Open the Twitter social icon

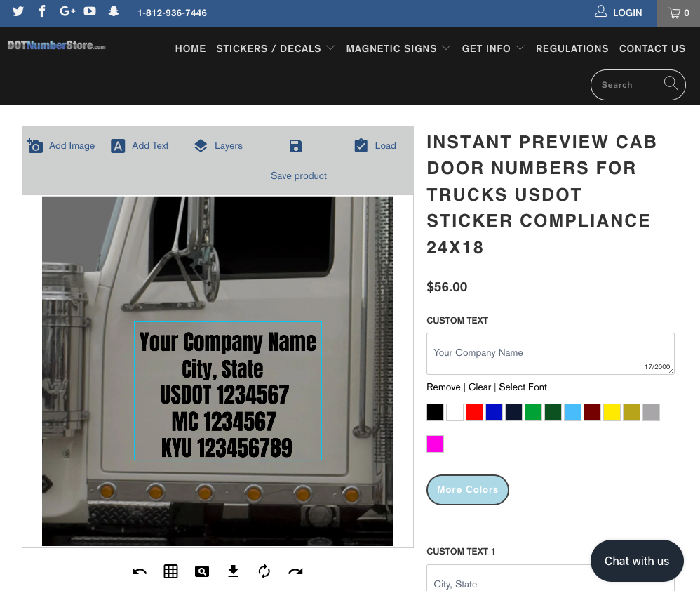[18, 12]
